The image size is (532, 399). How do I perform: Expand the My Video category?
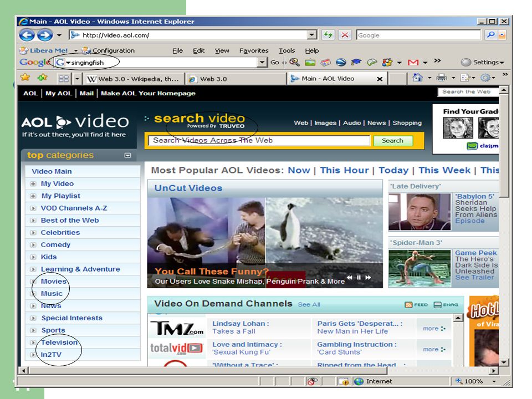tap(33, 184)
